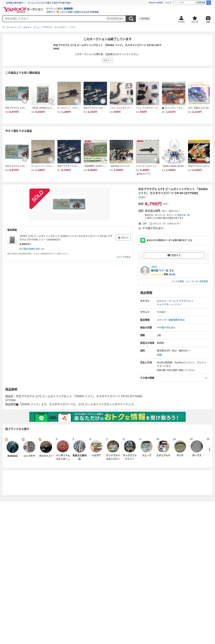
Task: Open the BANDAI brand circle
Action: [x=13, y=447]
